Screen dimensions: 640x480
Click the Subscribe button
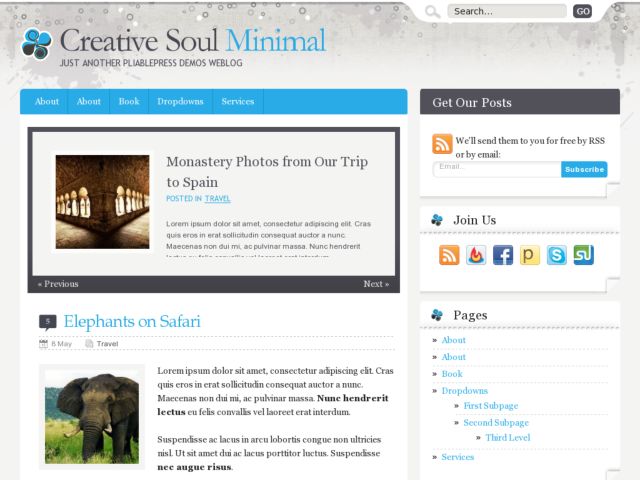point(584,169)
